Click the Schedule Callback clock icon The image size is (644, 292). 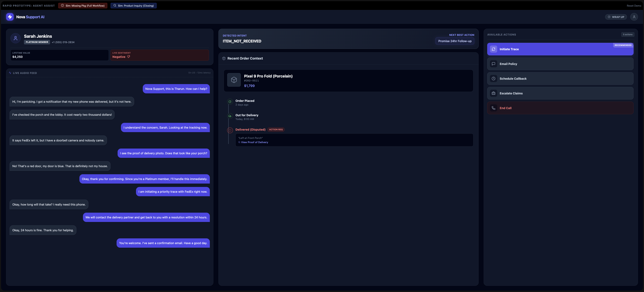[493, 79]
